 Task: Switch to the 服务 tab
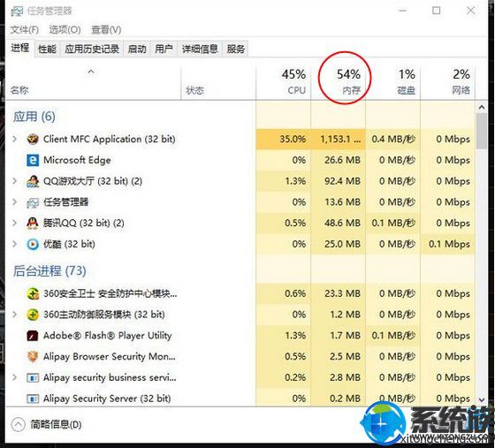pos(235,49)
